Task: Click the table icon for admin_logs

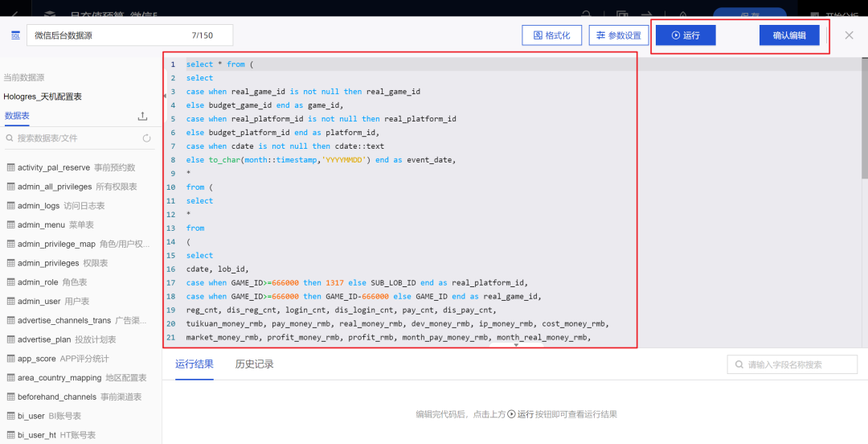Action: pos(10,206)
